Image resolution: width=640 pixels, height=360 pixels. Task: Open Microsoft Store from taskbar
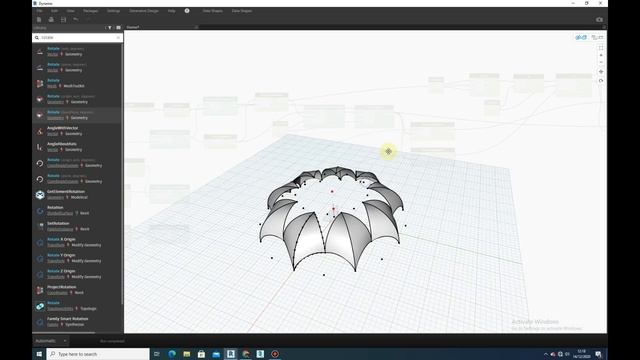coord(201,354)
